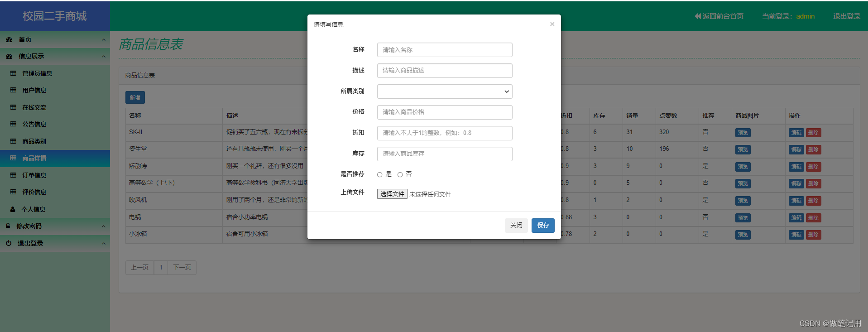Click the 下一页 pagination button

[x=182, y=267]
